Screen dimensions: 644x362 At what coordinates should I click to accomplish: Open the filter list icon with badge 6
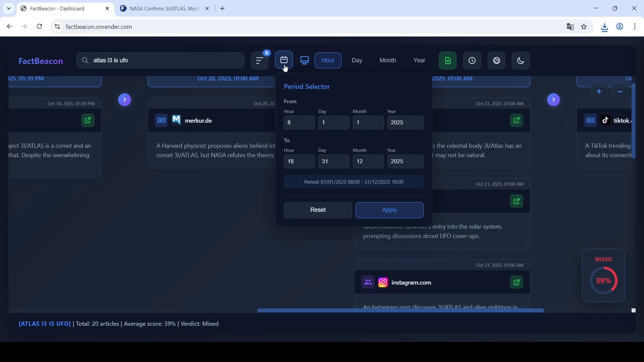pos(260,61)
